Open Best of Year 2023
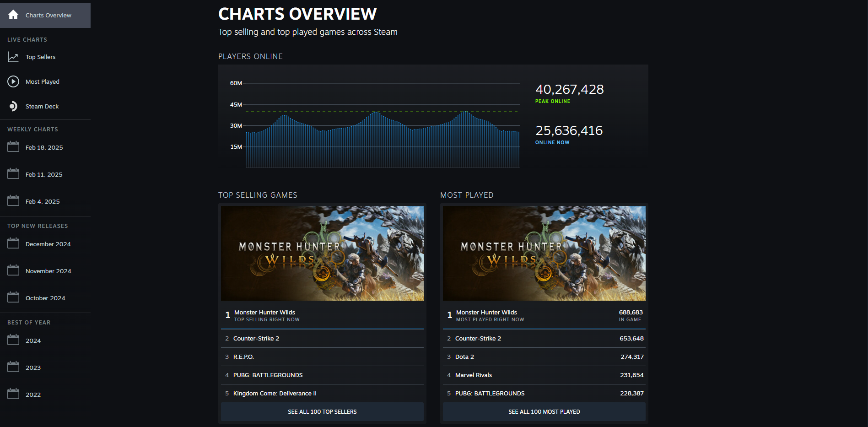868x427 pixels. click(x=45, y=368)
